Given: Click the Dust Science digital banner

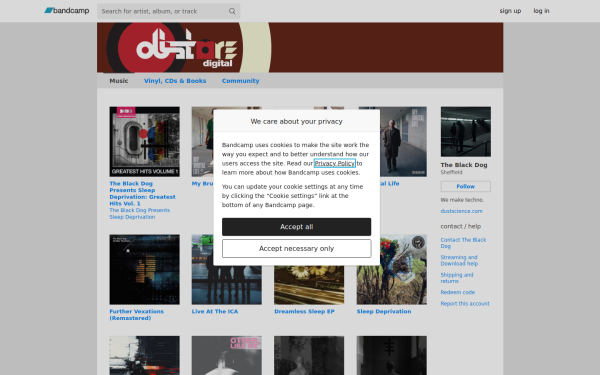Looking at the screenshot, I should [300, 47].
